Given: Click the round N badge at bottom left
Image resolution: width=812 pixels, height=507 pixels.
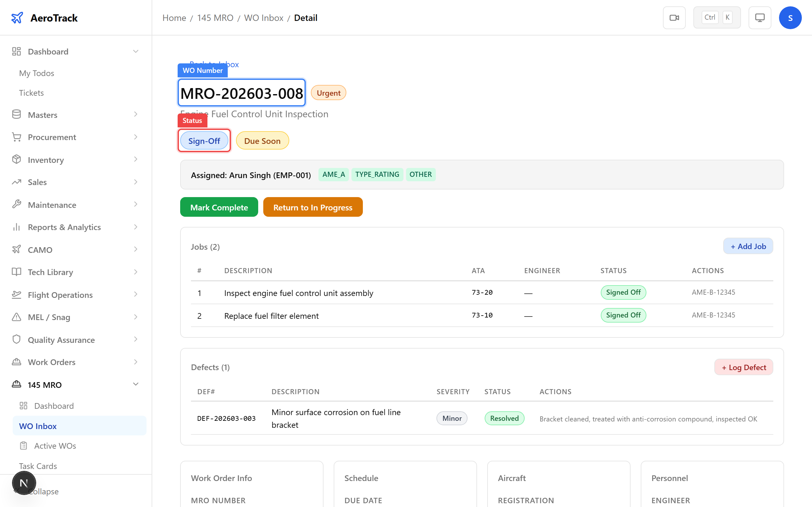Looking at the screenshot, I should click(24, 483).
